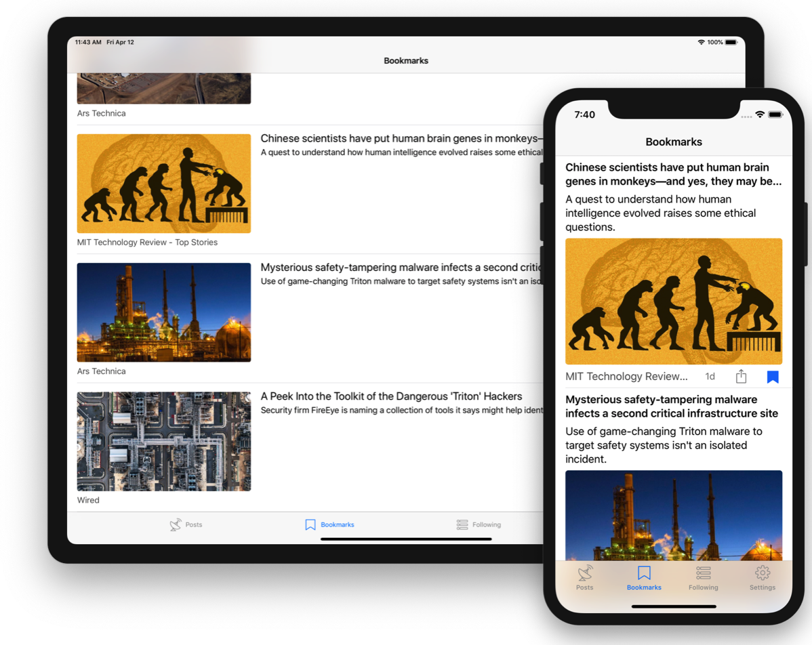Image resolution: width=812 pixels, height=645 pixels.
Task: Click the '1d' age label on iPhone
Action: click(x=710, y=376)
